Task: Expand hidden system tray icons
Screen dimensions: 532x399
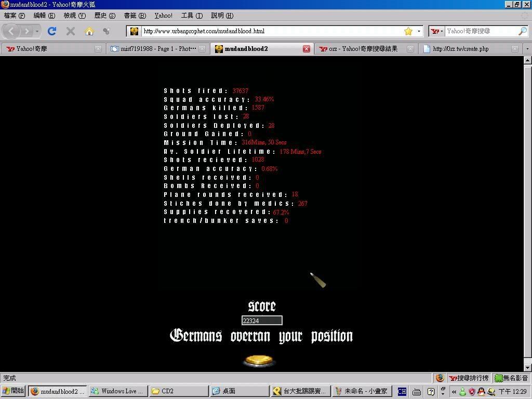Action: pos(454,392)
